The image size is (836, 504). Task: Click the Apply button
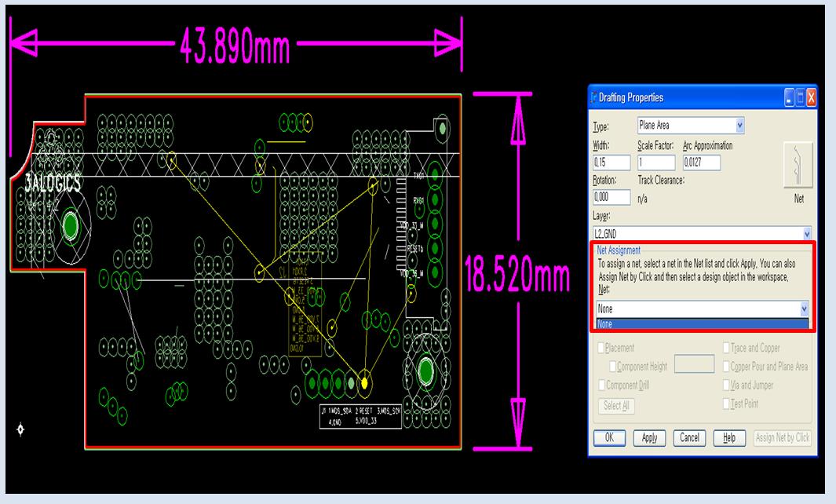[x=649, y=438]
